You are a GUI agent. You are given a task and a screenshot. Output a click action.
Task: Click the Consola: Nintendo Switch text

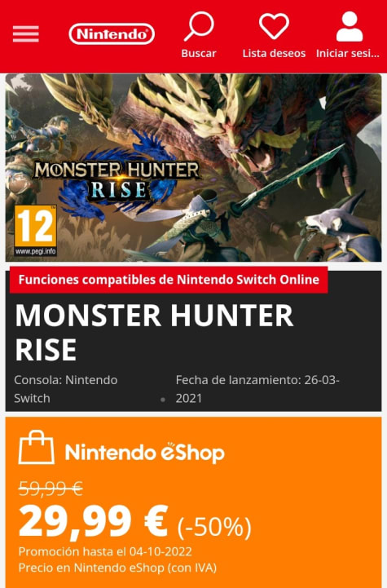point(66,389)
